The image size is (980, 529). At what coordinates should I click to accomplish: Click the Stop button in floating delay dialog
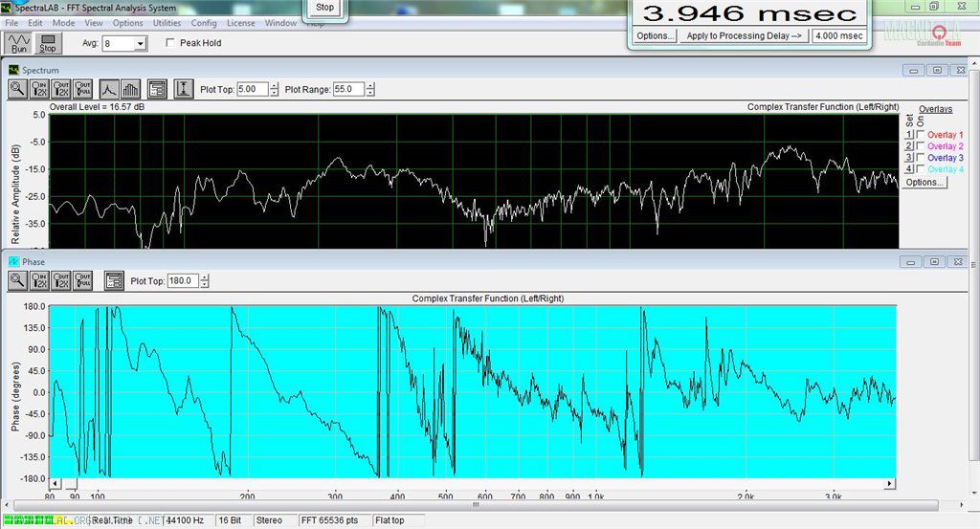pyautogui.click(x=324, y=8)
